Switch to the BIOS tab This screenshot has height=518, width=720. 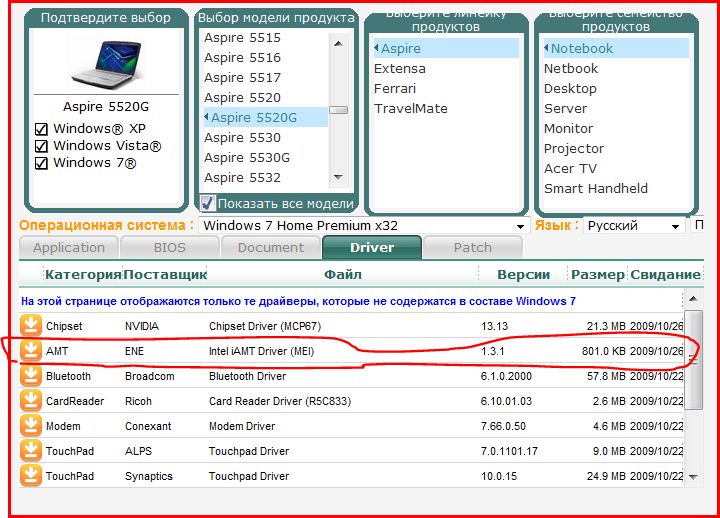(169, 248)
